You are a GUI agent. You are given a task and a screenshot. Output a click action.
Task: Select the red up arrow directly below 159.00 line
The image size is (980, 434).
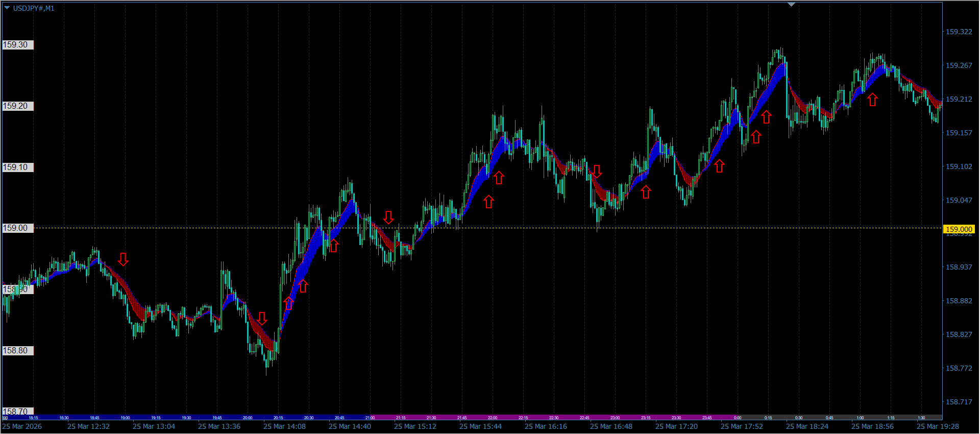(x=334, y=246)
